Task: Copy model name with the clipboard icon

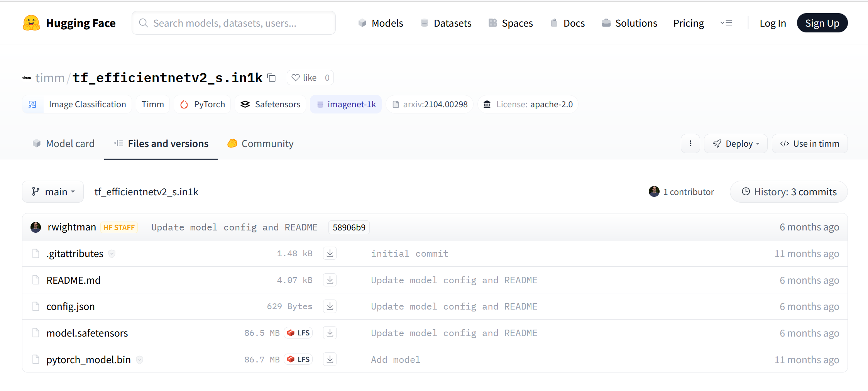Action: coord(272,78)
